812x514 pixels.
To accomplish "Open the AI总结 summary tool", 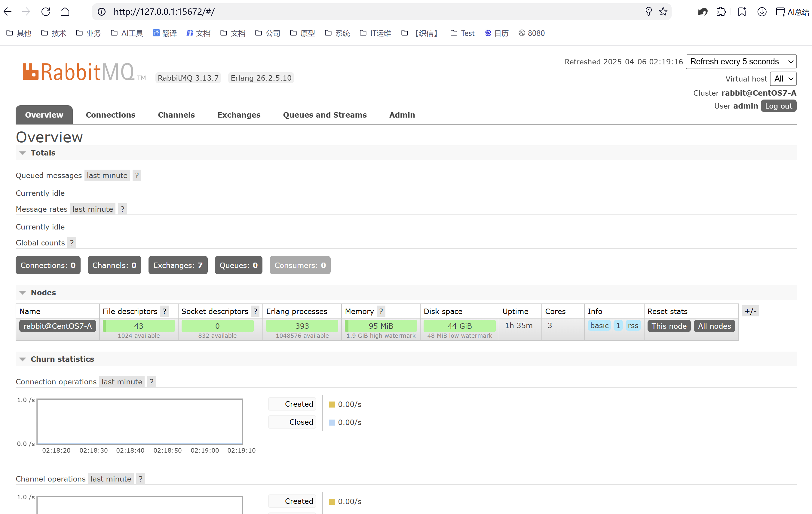I will pos(792,12).
